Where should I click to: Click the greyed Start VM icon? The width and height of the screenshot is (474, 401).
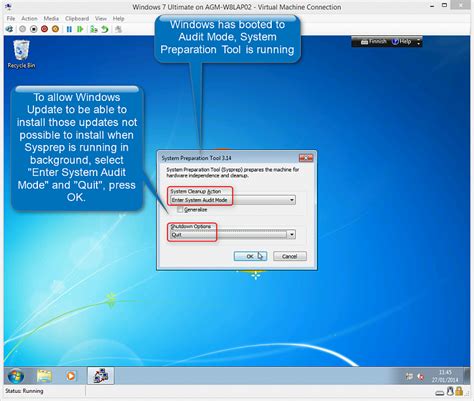click(22, 29)
